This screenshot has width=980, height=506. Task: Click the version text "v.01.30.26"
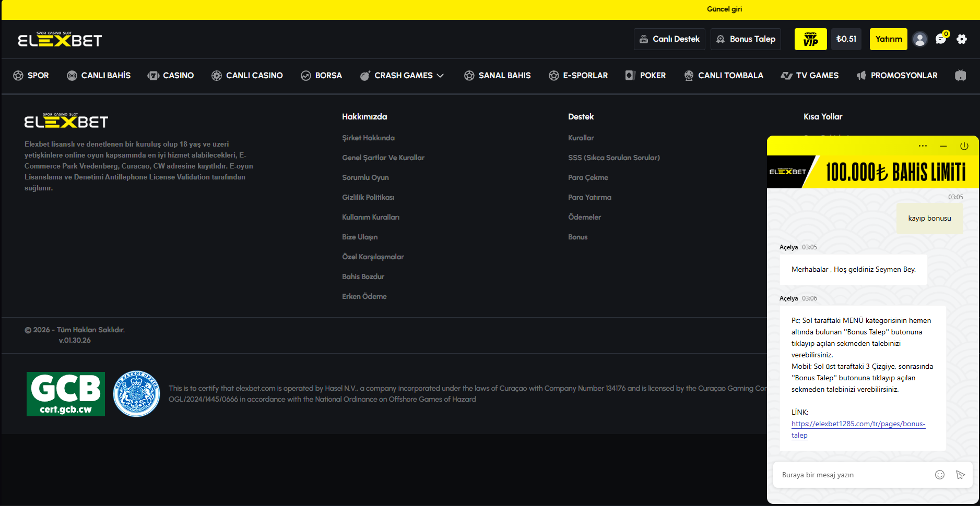click(x=75, y=340)
